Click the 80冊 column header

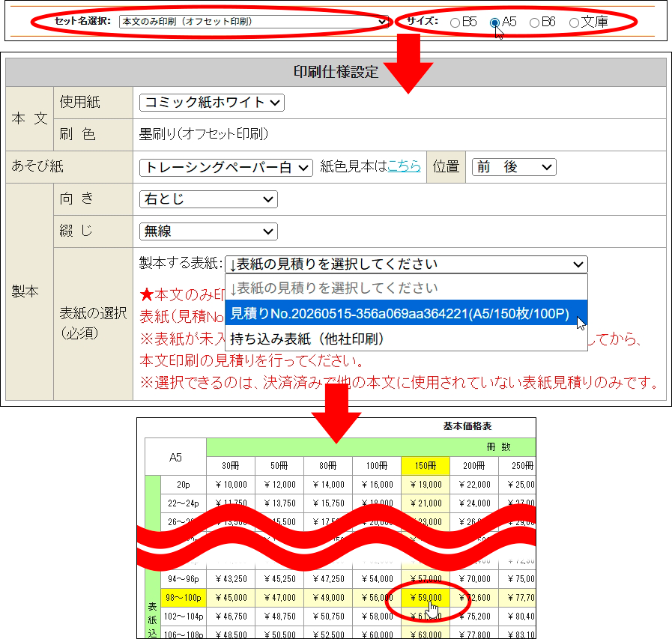(328, 466)
